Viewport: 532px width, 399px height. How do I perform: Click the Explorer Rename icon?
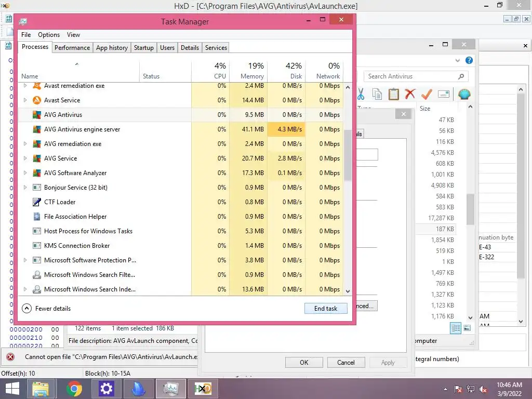click(444, 94)
